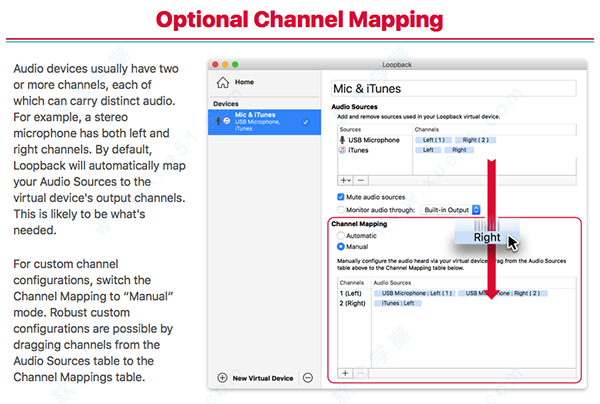Image resolution: width=600 pixels, height=404 pixels.
Task: Click the iTunes : Left mapping chip
Action: coord(398,303)
